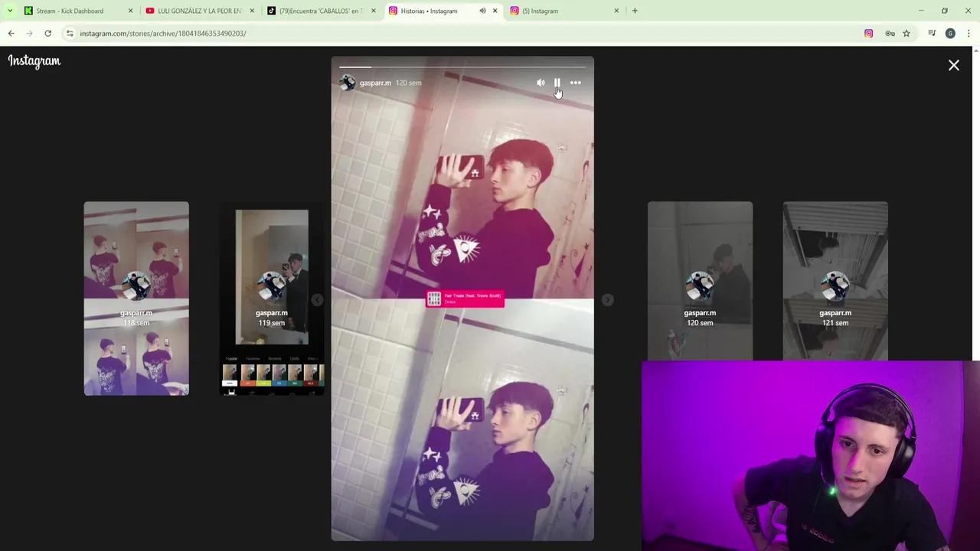Switch to Encuentra 'CABALLOS' TikTok tab
980x551 pixels.
tap(322, 11)
